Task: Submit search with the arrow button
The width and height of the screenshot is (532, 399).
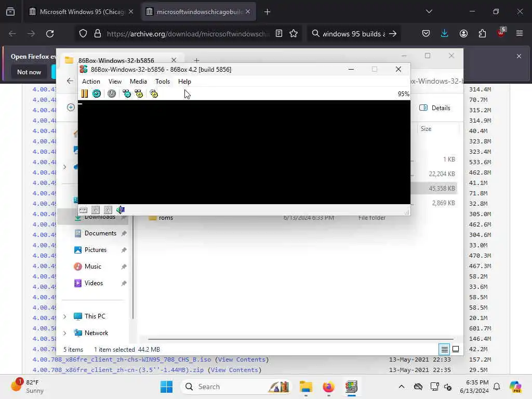Action: pyautogui.click(x=393, y=34)
